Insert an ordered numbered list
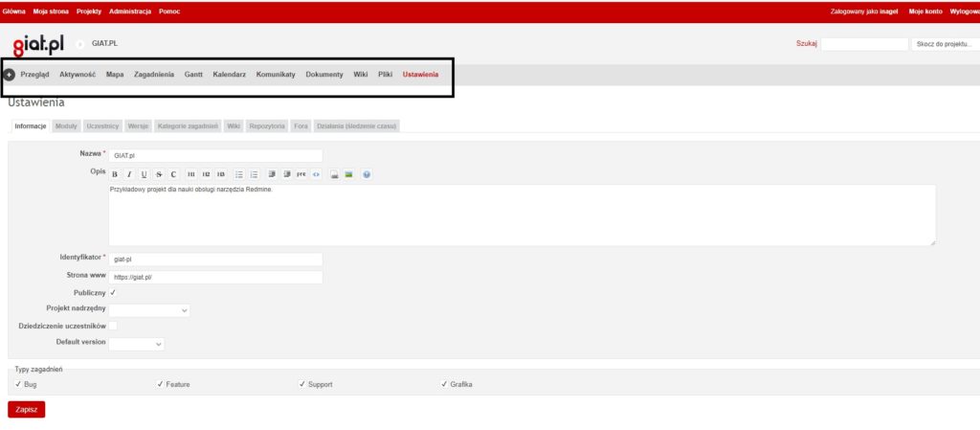Viewport: 980px width, 430px height. [255, 174]
